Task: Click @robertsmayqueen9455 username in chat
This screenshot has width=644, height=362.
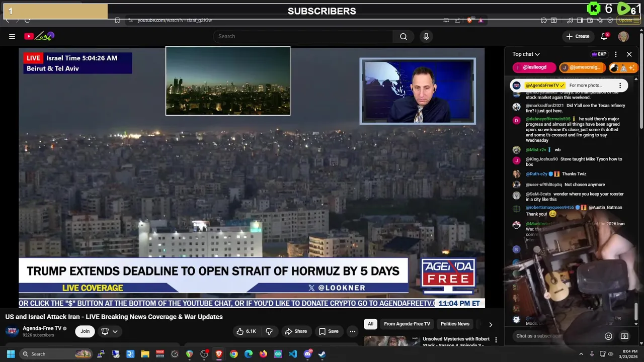Action: [550, 207]
